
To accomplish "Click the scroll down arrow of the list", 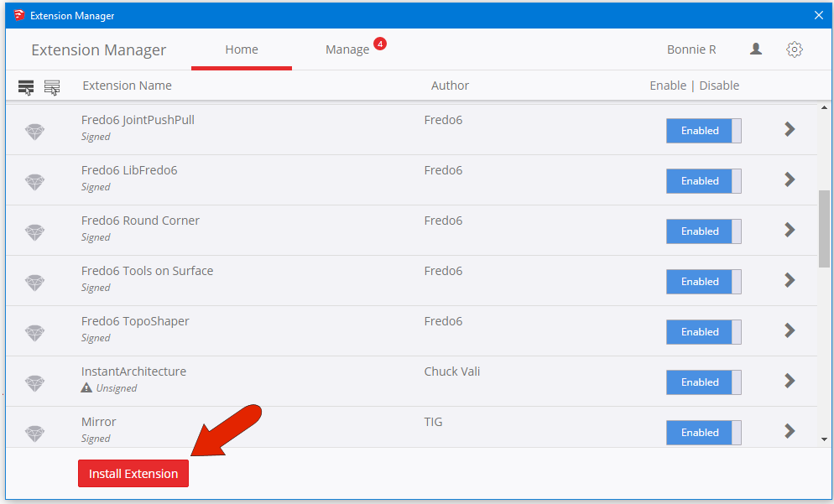I will point(824,439).
